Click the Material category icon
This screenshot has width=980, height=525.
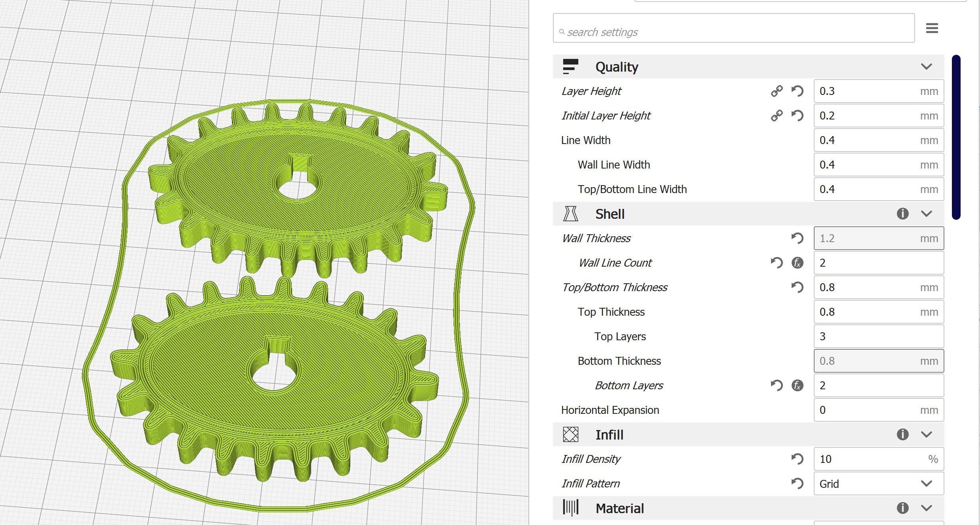[570, 508]
